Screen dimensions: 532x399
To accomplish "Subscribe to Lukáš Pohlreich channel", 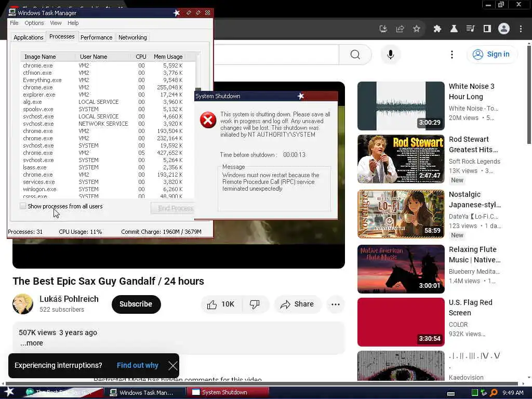I will pyautogui.click(x=136, y=304).
